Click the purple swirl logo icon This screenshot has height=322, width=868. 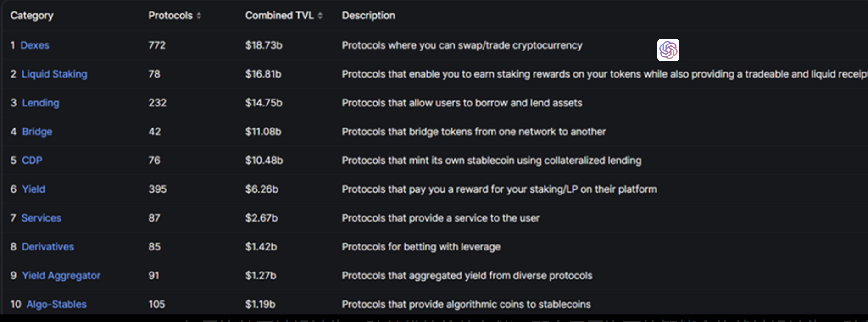pos(668,50)
